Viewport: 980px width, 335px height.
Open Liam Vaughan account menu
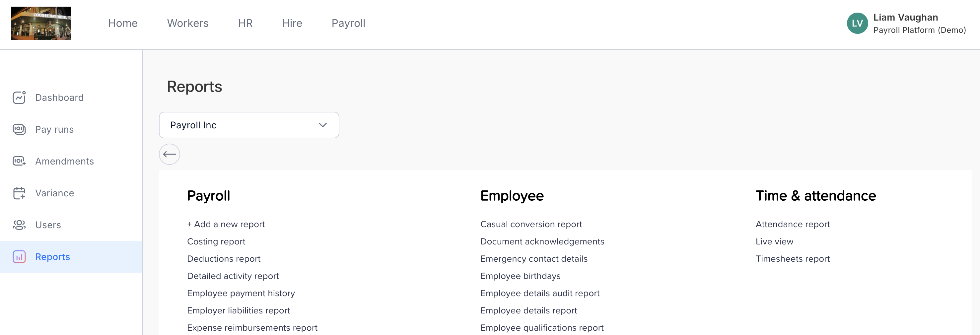906,23
